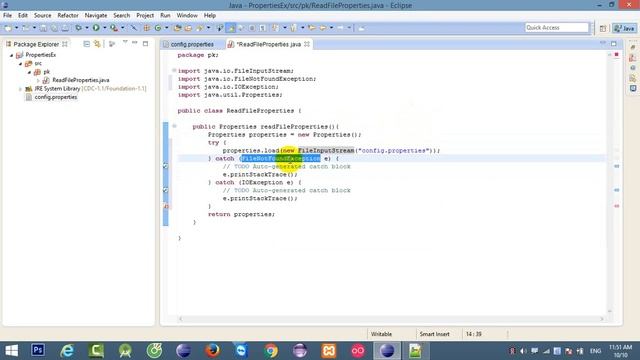Toggle Mark Occurrences in the toolbar

point(231,28)
